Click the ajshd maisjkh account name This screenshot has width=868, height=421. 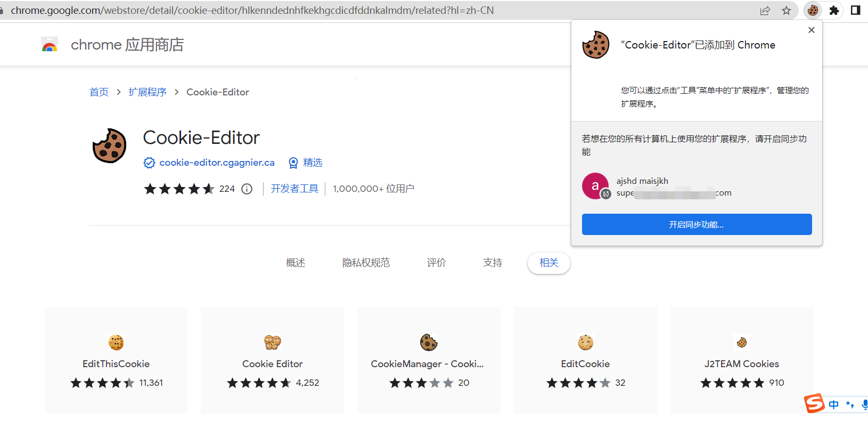(642, 181)
